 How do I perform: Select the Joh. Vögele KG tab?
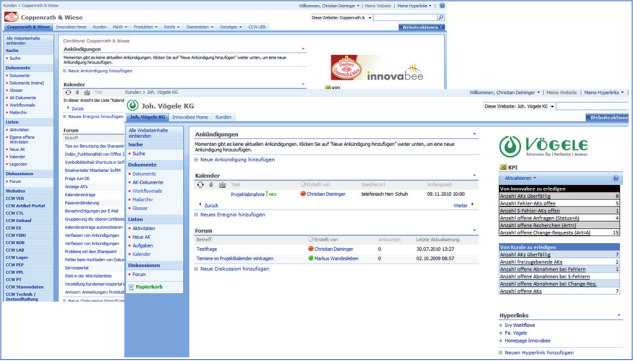[147, 117]
